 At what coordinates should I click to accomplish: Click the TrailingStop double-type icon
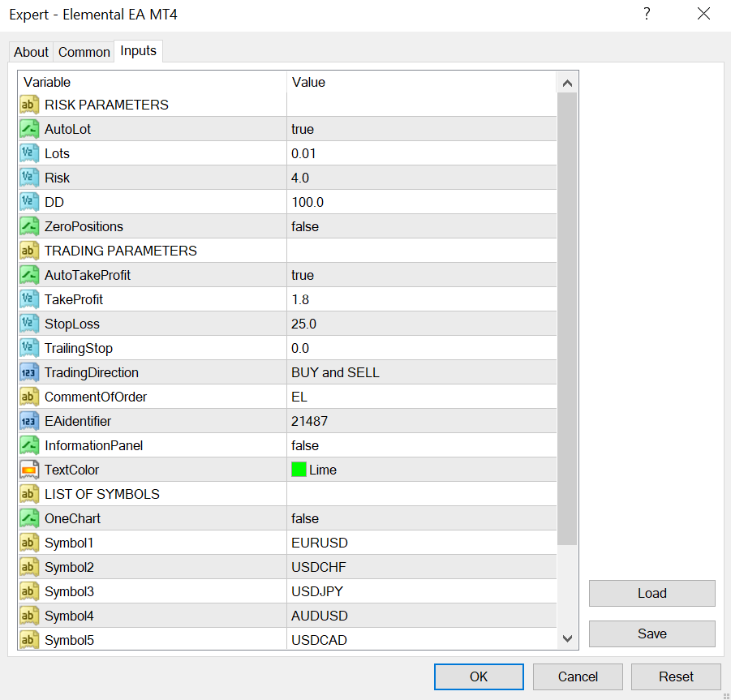pyautogui.click(x=29, y=348)
